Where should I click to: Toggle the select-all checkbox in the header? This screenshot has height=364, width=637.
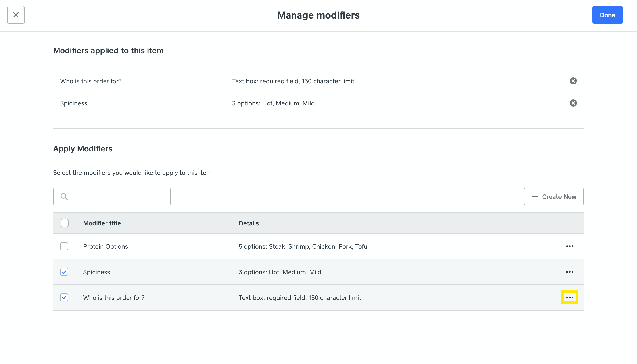pos(64,223)
